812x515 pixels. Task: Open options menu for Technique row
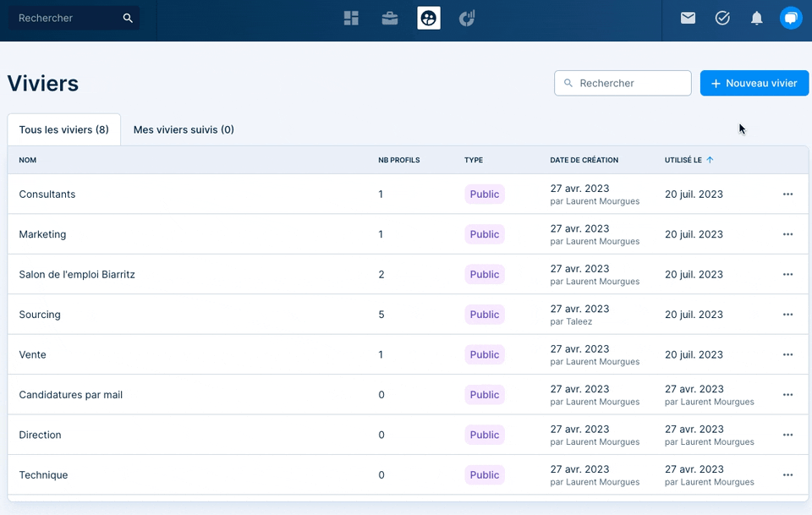[x=787, y=474]
